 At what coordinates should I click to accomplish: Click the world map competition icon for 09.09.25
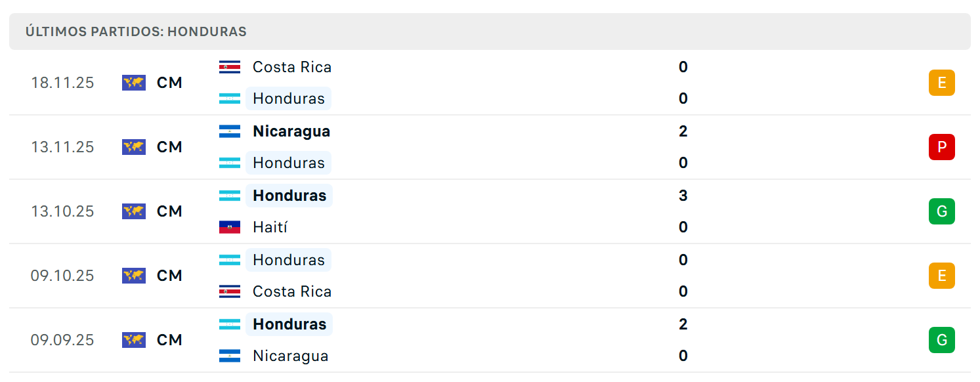(134, 340)
